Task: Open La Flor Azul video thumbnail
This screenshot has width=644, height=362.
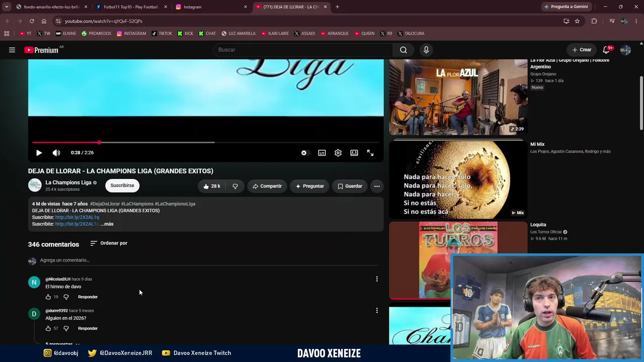Action: [458, 97]
